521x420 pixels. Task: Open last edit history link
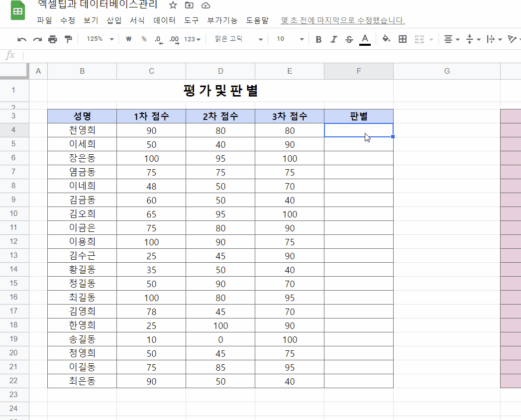tap(342, 20)
